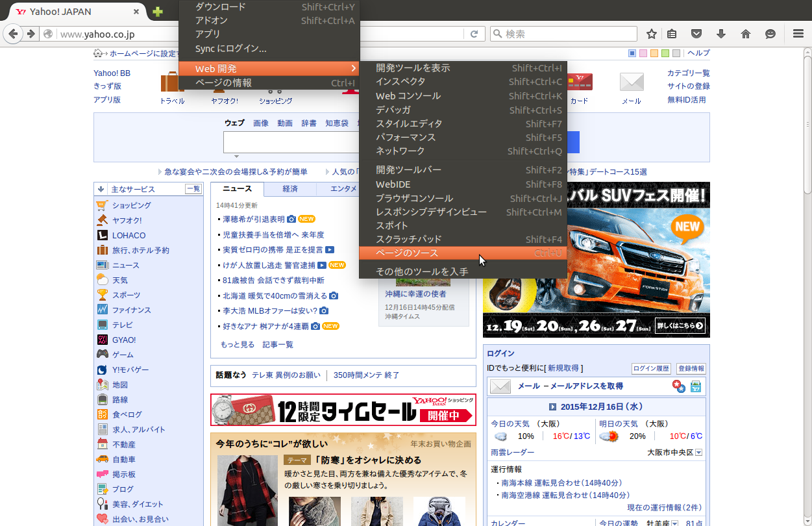Open the 路線 train icon in sidebar
The width and height of the screenshot is (812, 526).
click(x=102, y=399)
